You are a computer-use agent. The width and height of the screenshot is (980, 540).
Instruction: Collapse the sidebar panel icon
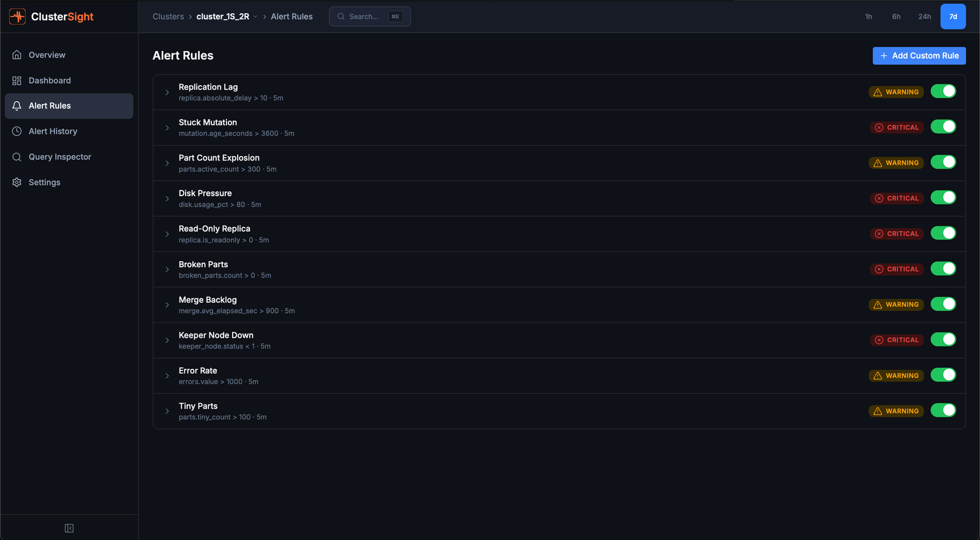pos(69,528)
